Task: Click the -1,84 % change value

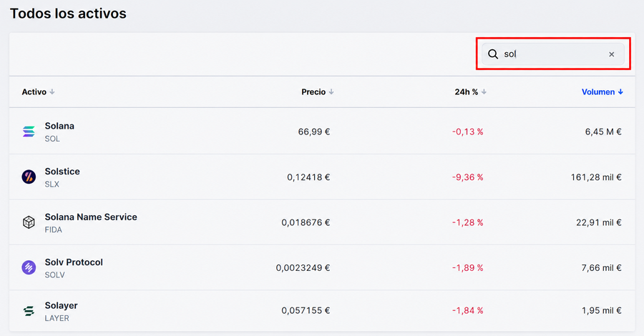Action: [x=468, y=310]
